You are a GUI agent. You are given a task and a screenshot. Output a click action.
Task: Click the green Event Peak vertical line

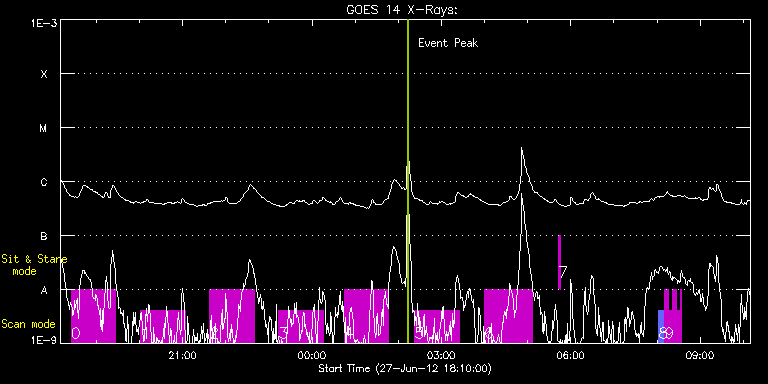pos(408,181)
